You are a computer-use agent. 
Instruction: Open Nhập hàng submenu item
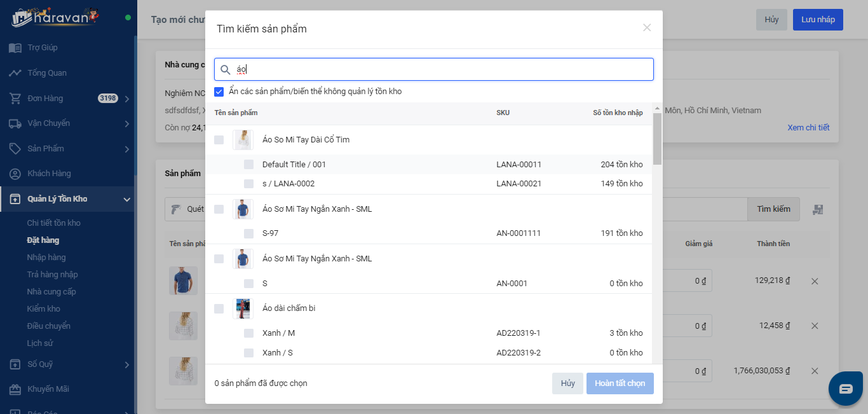point(46,258)
